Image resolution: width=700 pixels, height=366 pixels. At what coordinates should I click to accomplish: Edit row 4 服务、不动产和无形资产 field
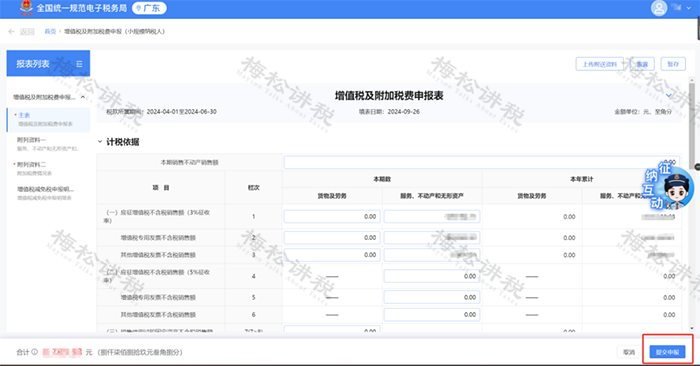tap(432, 276)
